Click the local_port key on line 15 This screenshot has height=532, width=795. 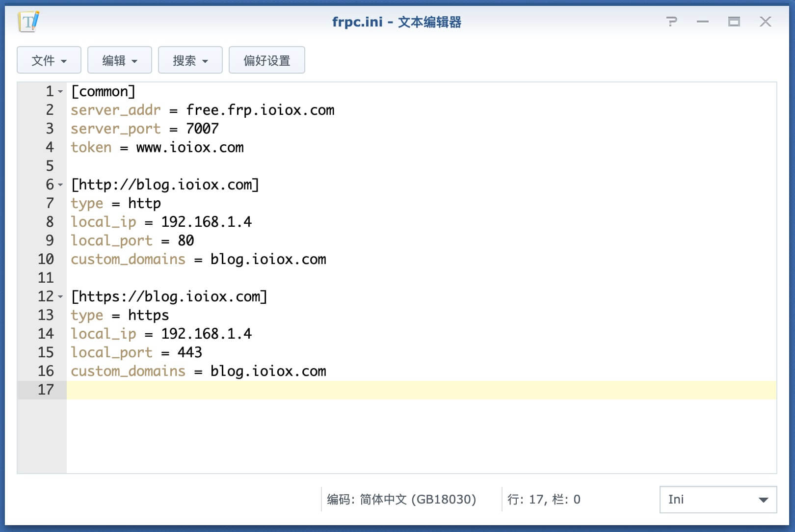click(112, 352)
